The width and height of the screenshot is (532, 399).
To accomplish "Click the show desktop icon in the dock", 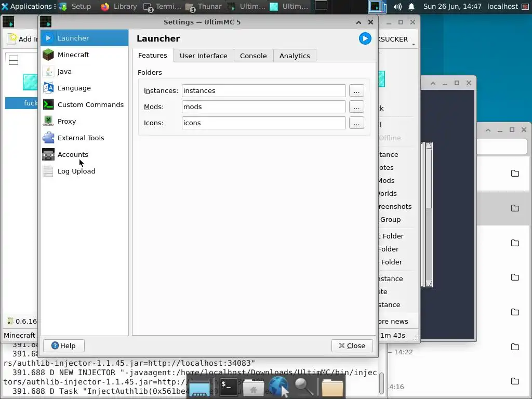I will pyautogui.click(x=199, y=388).
